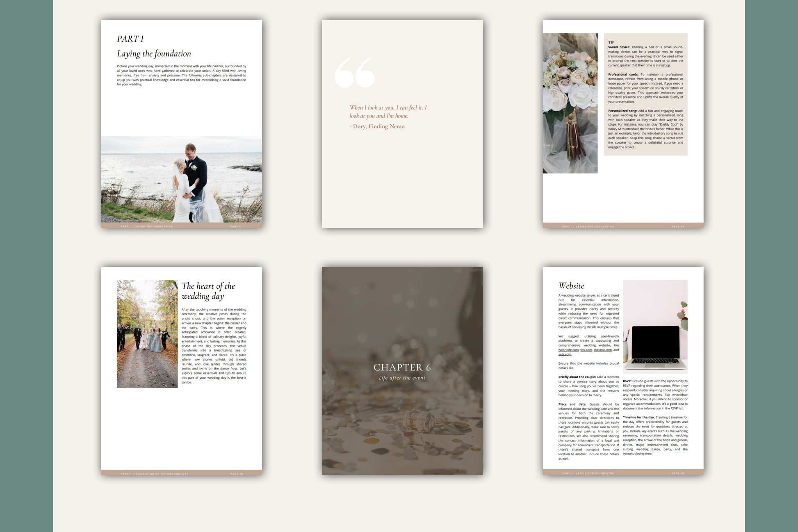Click the 'Picture your wedding day' intro paragraph
Image resolution: width=798 pixels, height=532 pixels.
[x=181, y=75]
